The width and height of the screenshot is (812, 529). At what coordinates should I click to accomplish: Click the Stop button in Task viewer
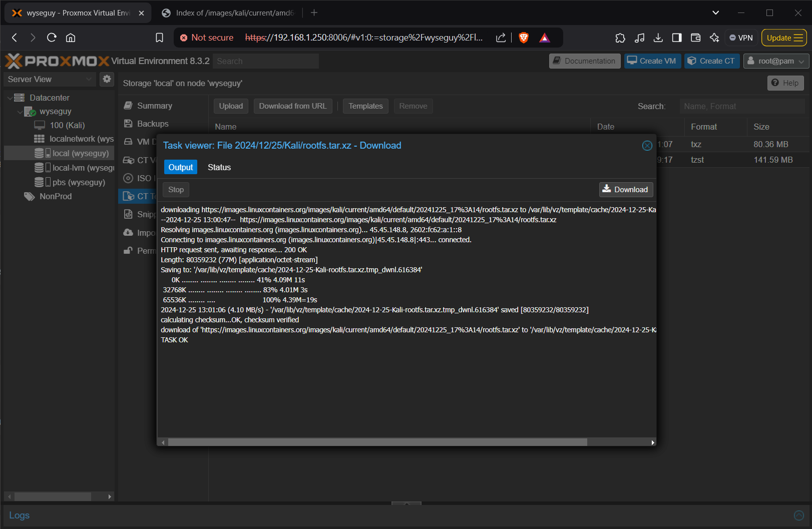pyautogui.click(x=176, y=190)
